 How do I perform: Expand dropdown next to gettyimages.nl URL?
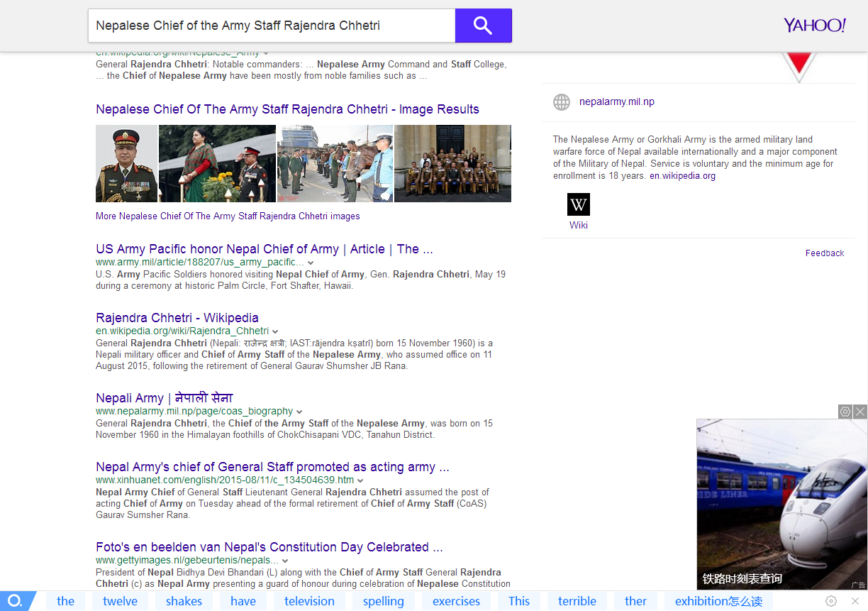pyautogui.click(x=285, y=561)
